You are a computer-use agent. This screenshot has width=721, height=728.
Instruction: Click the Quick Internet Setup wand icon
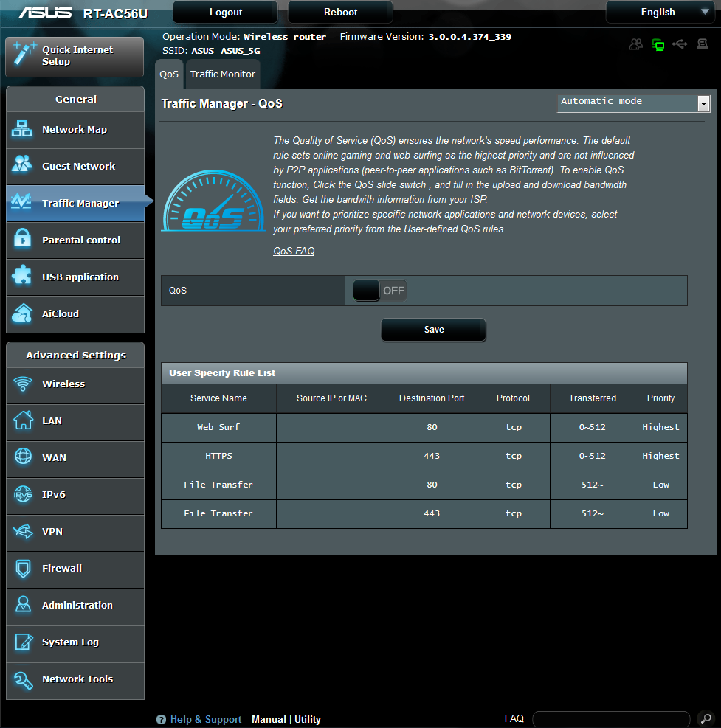24,53
